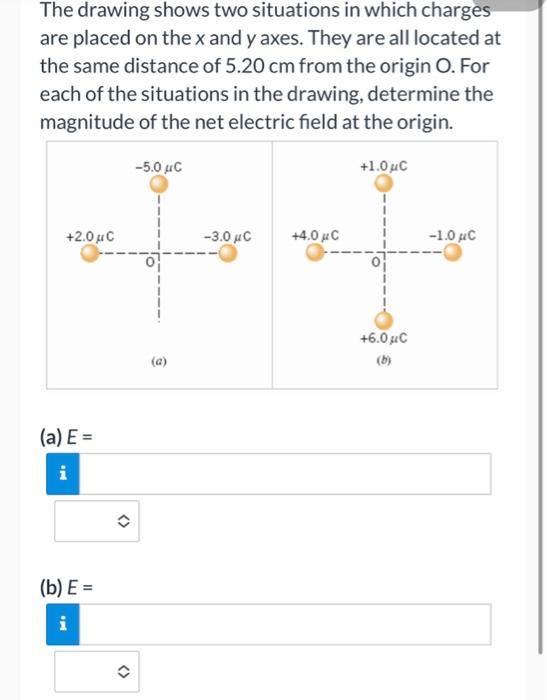
Task: Click the (a) caption under the left diagram
Action: tap(159, 361)
